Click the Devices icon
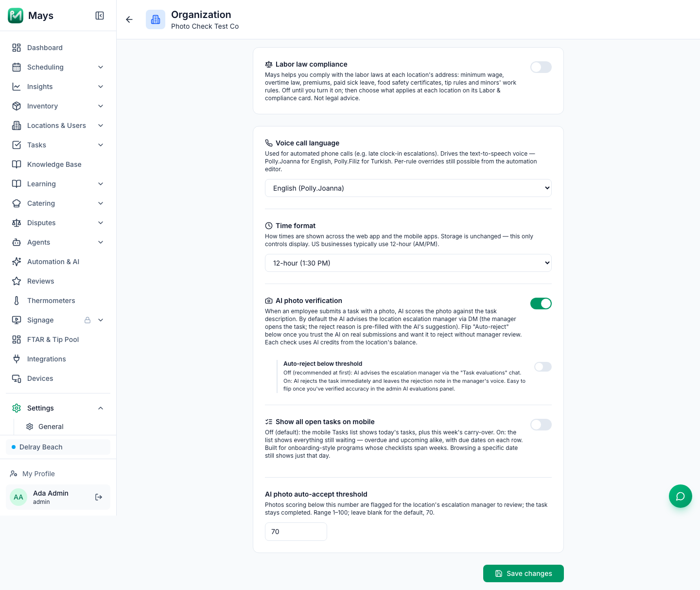 point(17,378)
